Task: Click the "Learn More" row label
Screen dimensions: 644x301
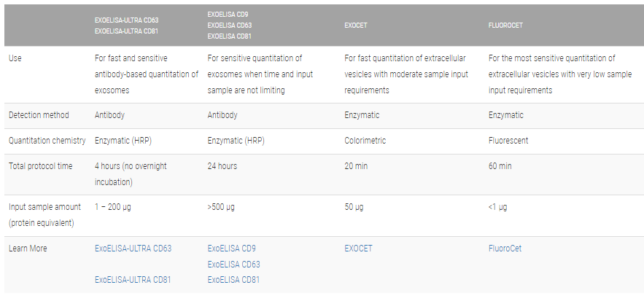Action: click(x=28, y=249)
